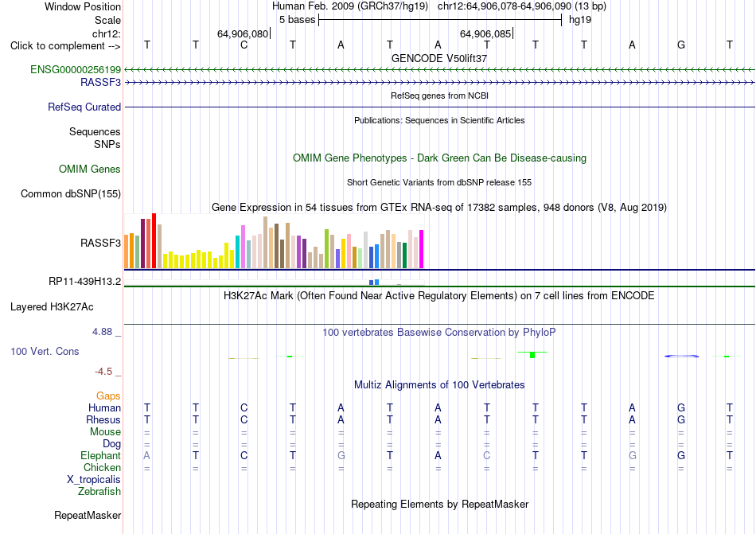Open Multiz Alignments of 100 Vertebrates title
Viewport: 756px width, 534px height.
tap(439, 384)
